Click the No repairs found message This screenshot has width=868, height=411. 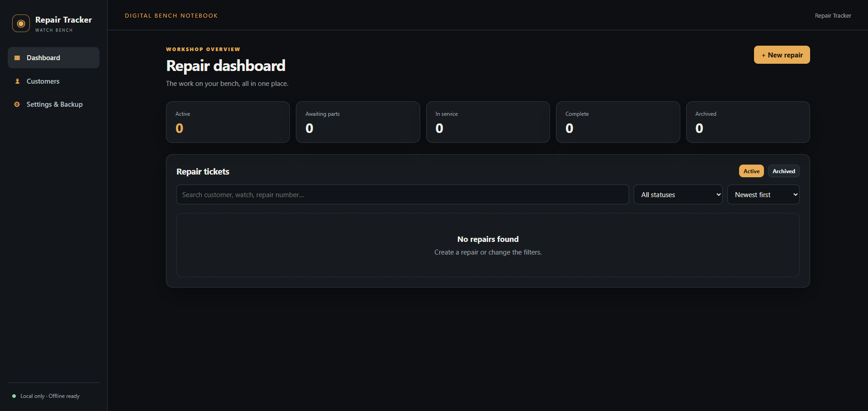pos(488,239)
